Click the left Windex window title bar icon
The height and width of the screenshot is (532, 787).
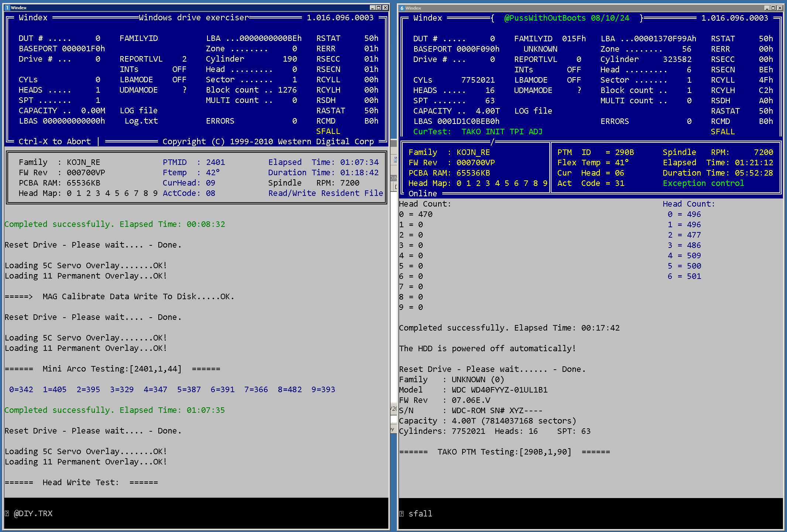click(x=7, y=8)
